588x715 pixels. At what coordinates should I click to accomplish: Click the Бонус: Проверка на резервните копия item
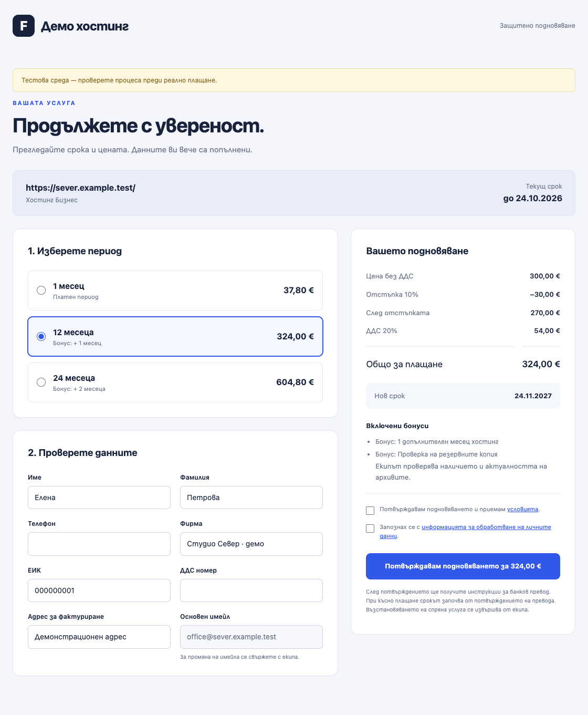tap(436, 454)
